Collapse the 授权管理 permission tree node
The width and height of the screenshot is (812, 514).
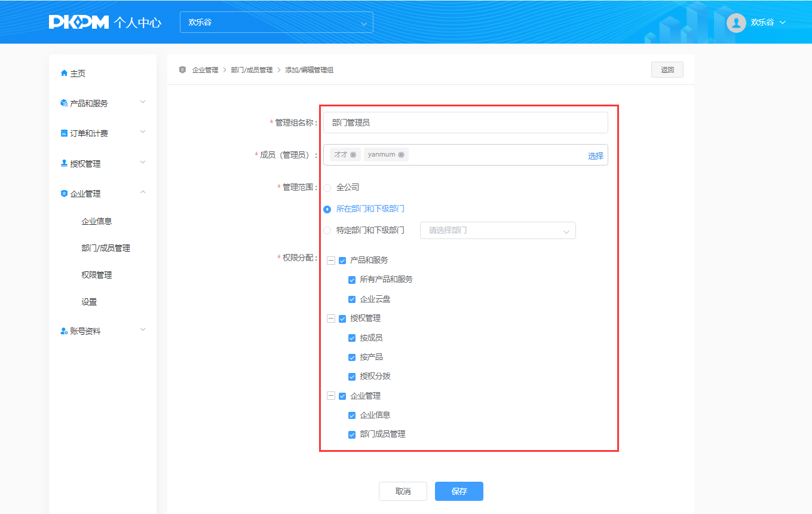coord(330,319)
